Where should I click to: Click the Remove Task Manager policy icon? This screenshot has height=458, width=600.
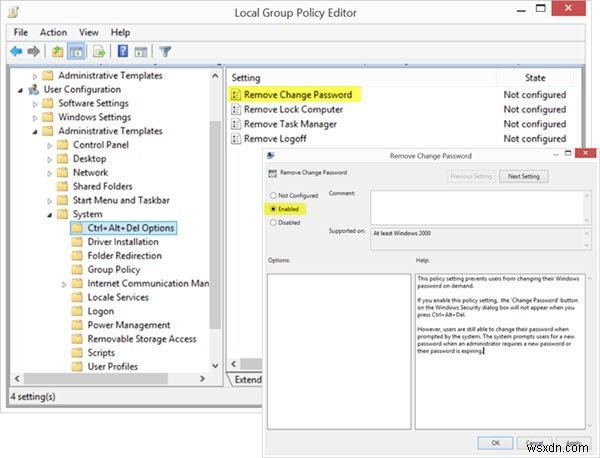236,124
